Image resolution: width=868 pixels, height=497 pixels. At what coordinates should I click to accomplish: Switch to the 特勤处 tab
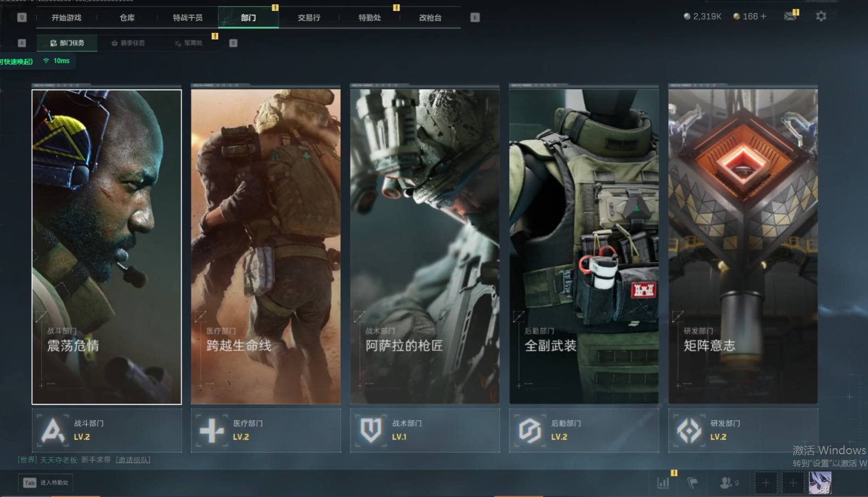click(x=370, y=18)
